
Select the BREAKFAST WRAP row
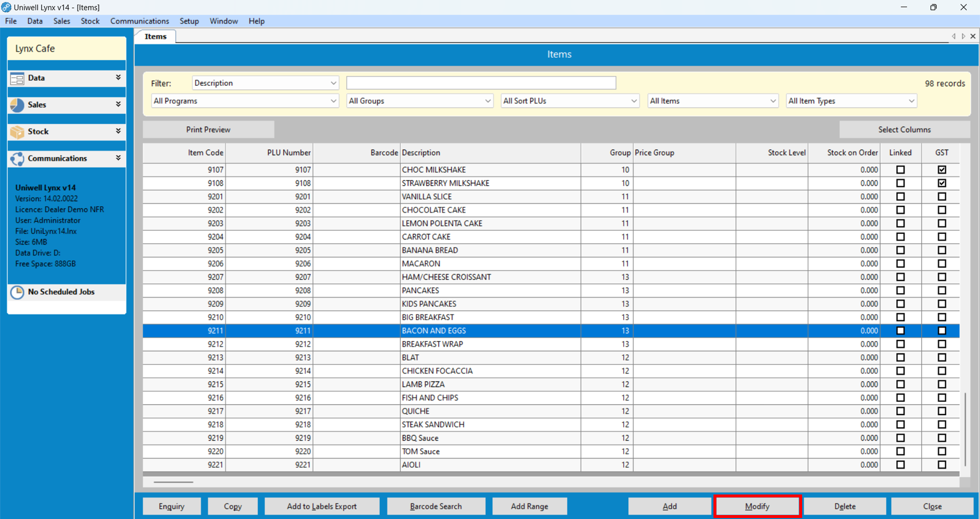551,344
